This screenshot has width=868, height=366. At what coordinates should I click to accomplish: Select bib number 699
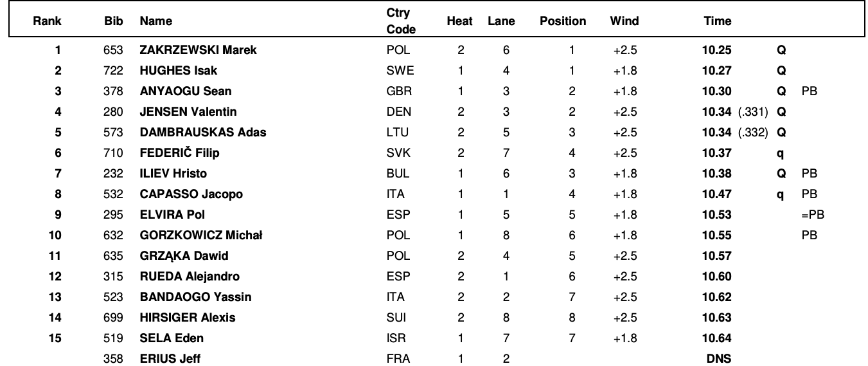[x=113, y=318]
